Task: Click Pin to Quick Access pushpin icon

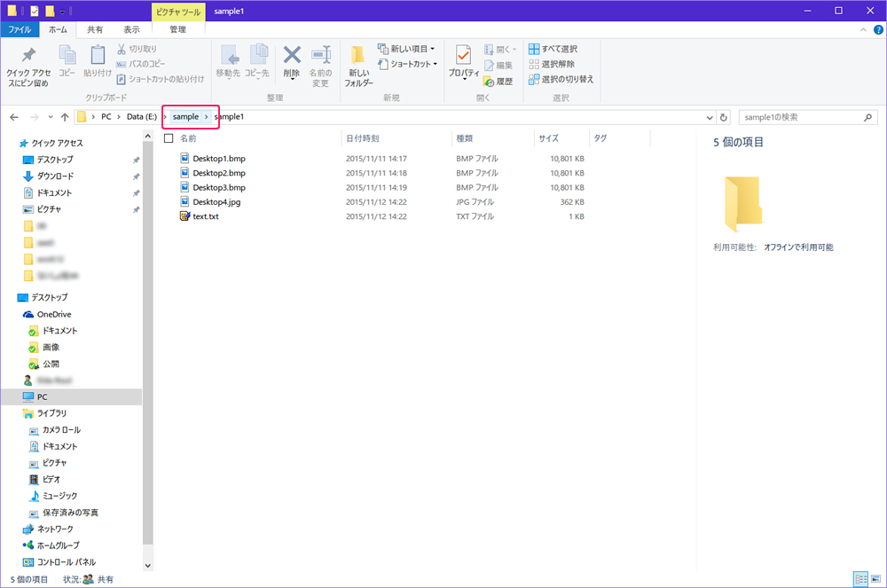Action: click(x=28, y=55)
